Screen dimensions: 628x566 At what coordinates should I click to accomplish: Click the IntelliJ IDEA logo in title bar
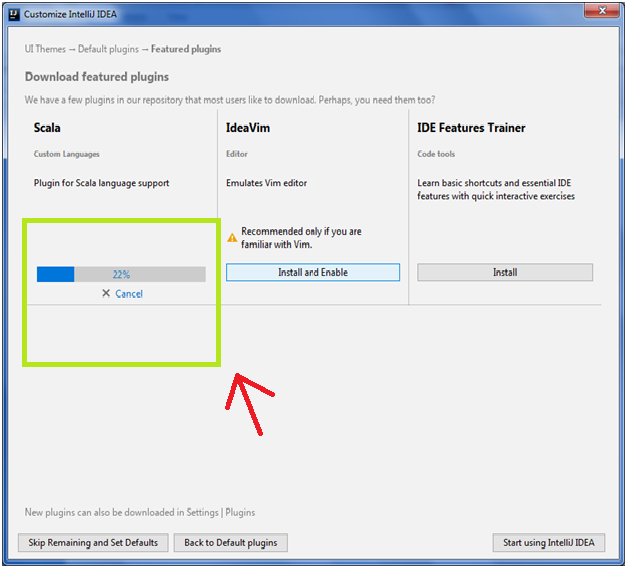[14, 14]
